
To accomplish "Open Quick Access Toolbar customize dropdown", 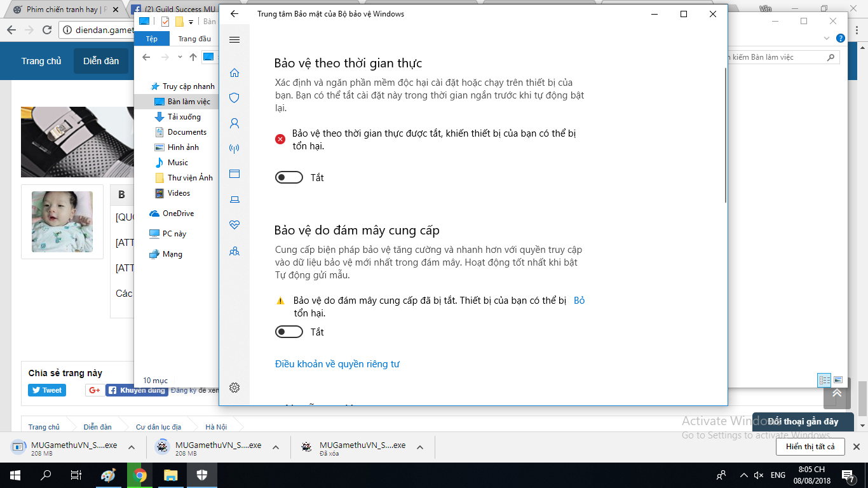I will (191, 22).
